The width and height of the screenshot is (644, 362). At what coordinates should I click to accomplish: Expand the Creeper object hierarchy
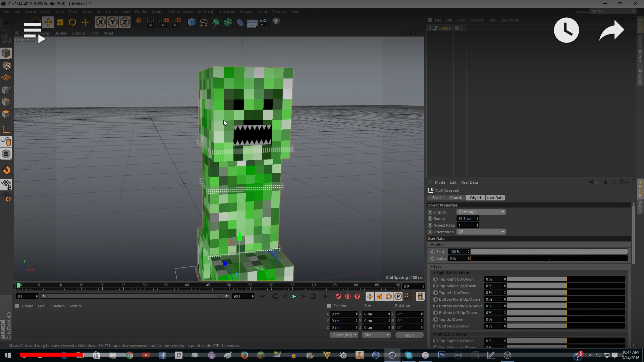tap(429, 28)
